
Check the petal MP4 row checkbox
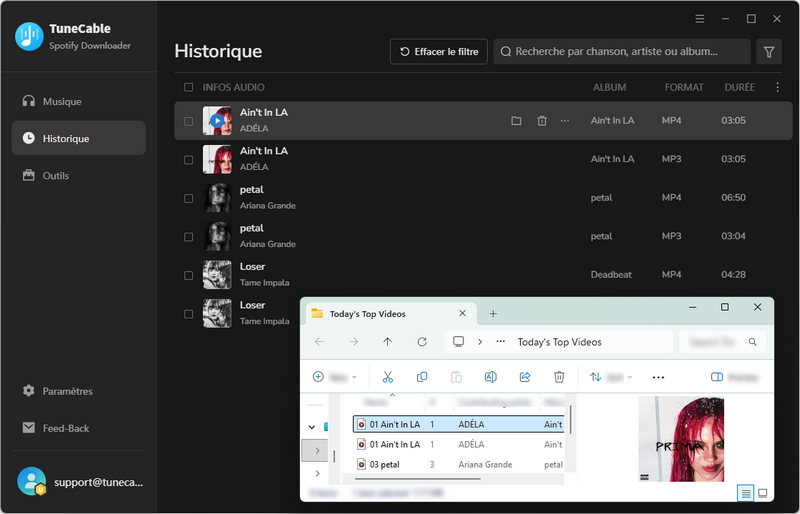pos(188,198)
